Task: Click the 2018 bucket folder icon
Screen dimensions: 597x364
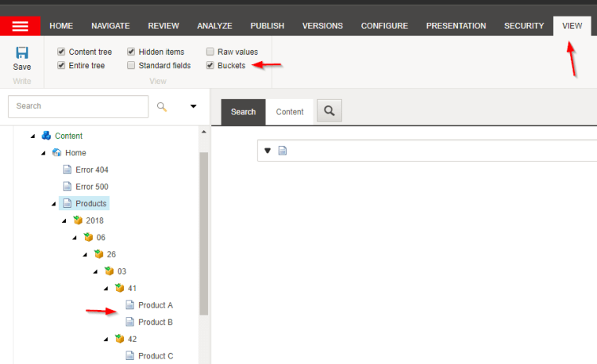Action: (77, 220)
